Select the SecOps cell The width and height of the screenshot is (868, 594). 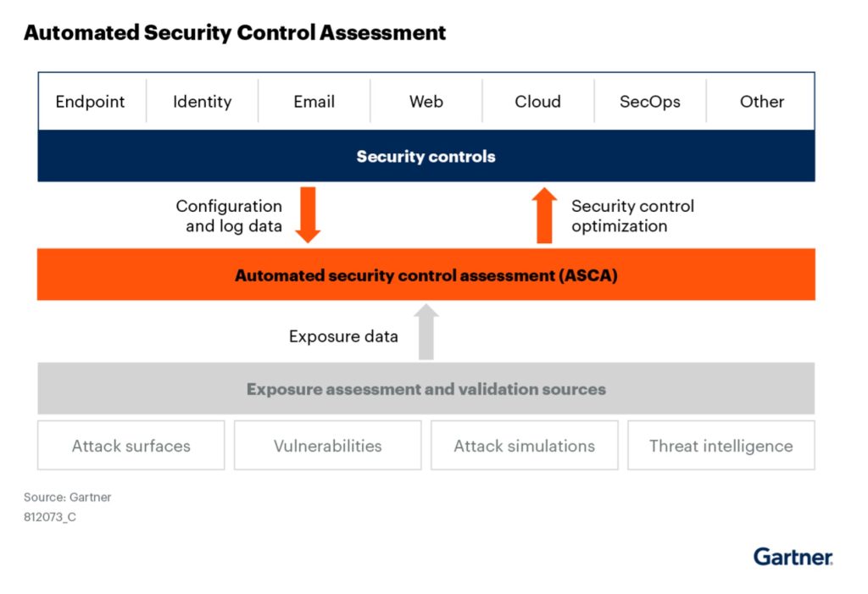point(649,102)
